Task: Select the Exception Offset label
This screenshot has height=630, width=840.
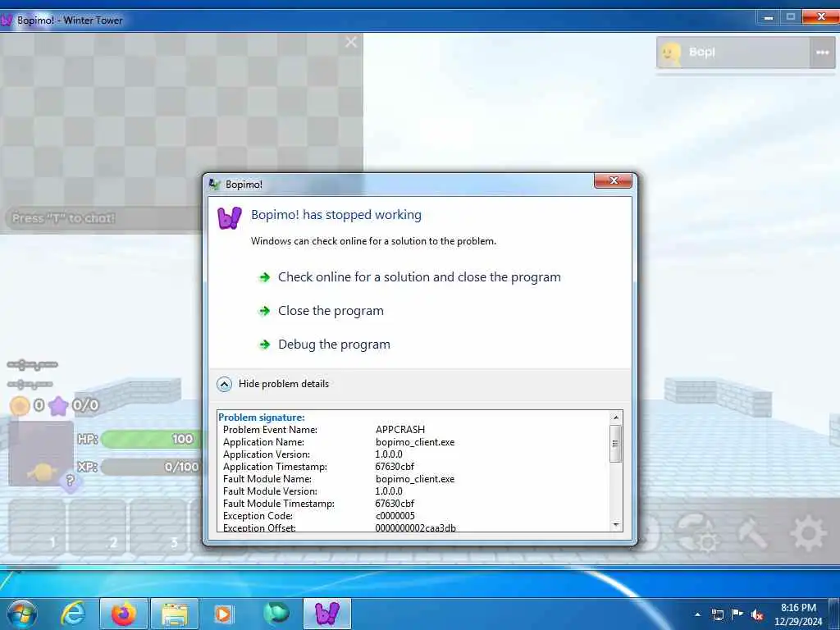Action: [x=259, y=527]
